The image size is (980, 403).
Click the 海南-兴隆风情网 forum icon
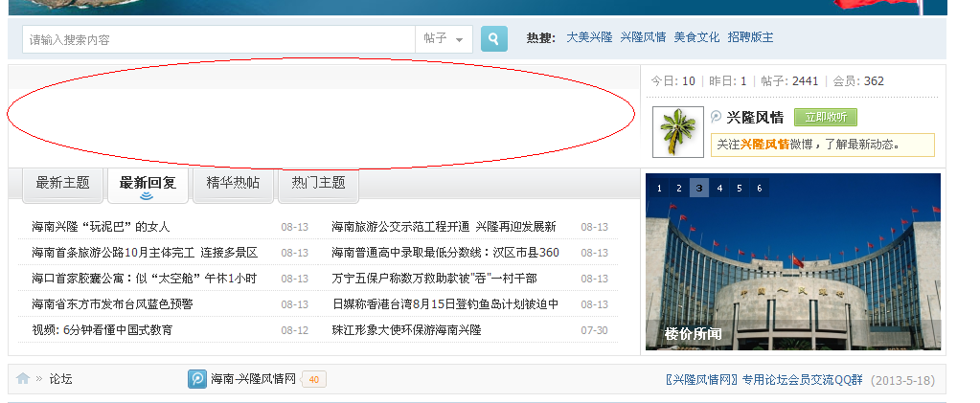pos(197,379)
